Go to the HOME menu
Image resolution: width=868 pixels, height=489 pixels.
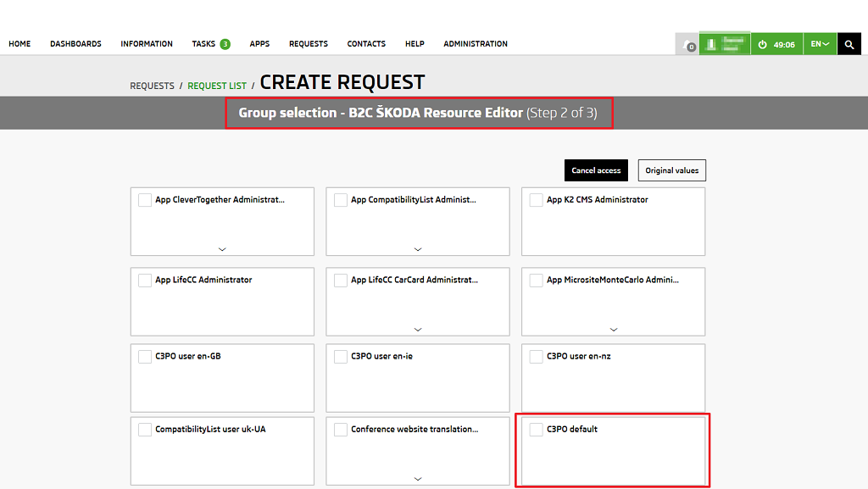(19, 44)
